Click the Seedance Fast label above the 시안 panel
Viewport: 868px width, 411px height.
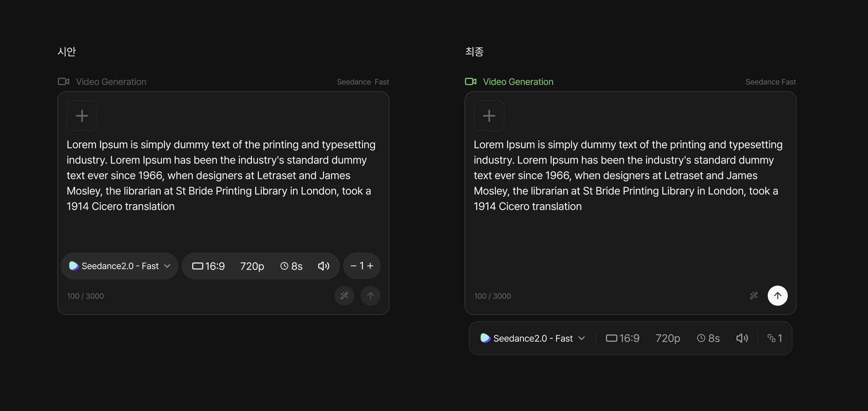coord(363,82)
